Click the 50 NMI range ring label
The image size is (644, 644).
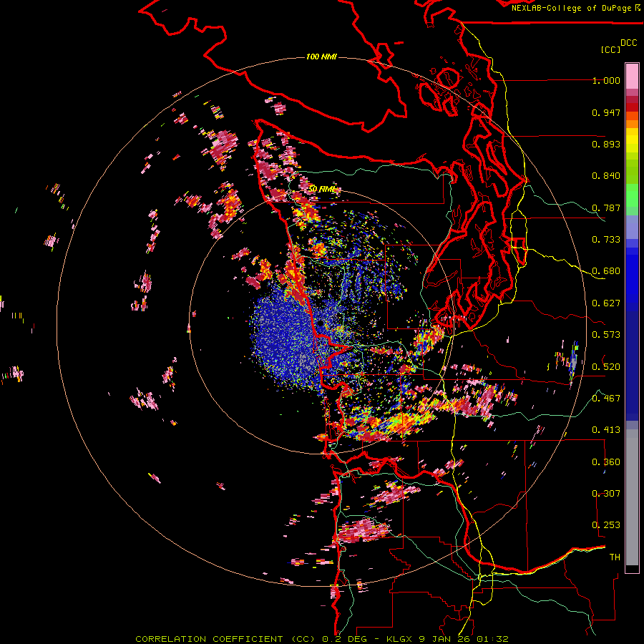point(323,189)
